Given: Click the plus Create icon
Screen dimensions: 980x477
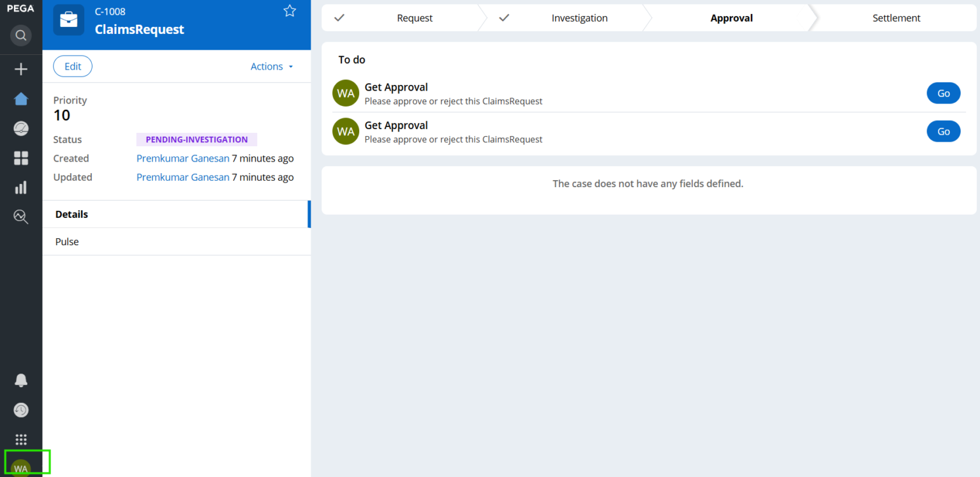Looking at the screenshot, I should [21, 69].
